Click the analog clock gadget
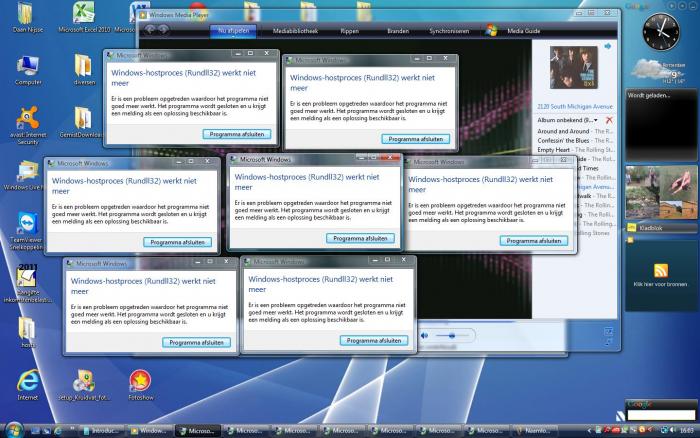Viewport: 700px width, 438px height. click(x=661, y=32)
